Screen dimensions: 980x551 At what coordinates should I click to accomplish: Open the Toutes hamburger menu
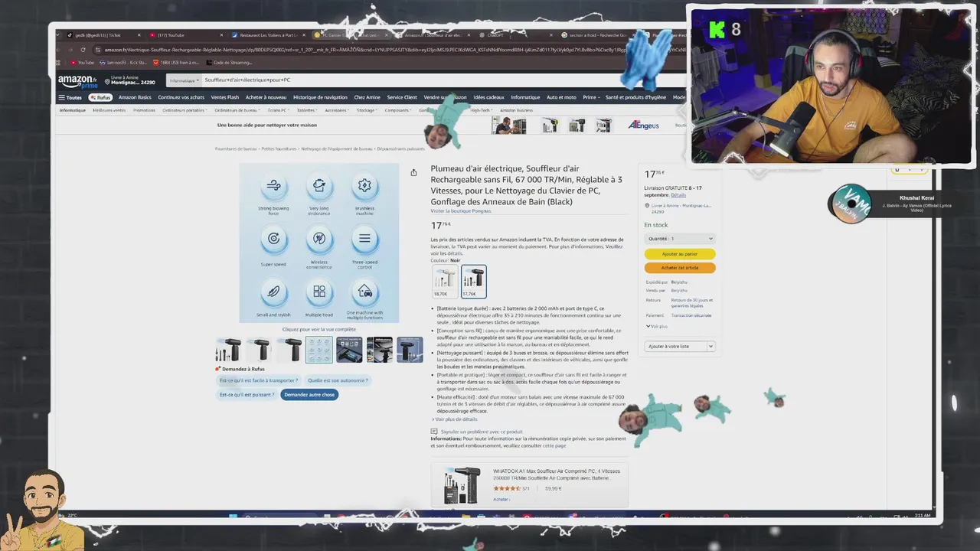(70, 97)
